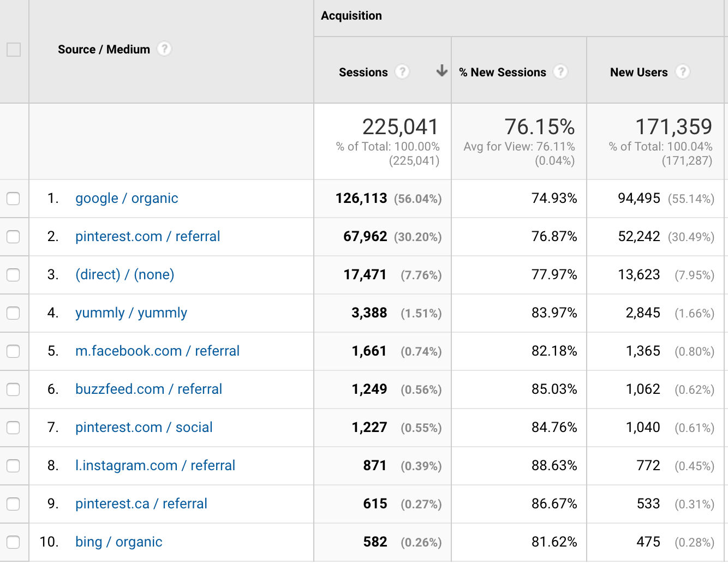Open the google / organic source link
Image resolution: width=728 pixels, height=564 pixels.
point(127,199)
